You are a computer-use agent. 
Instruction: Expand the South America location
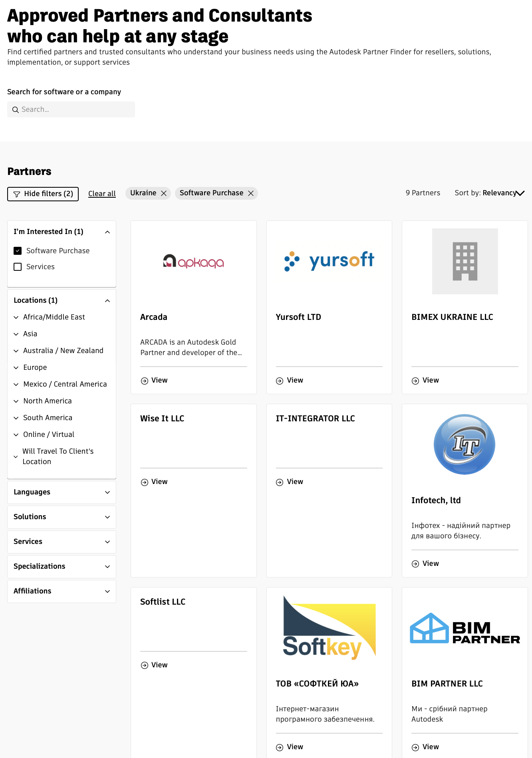tap(16, 418)
